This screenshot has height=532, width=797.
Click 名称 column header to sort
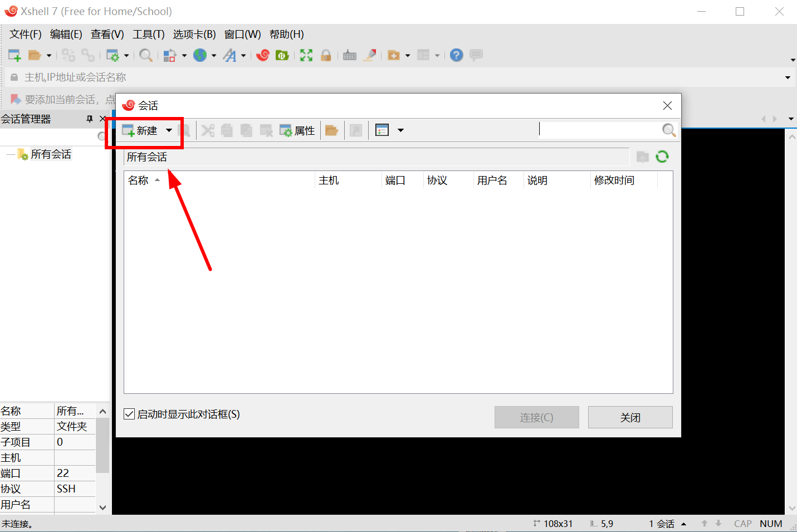pyautogui.click(x=139, y=180)
